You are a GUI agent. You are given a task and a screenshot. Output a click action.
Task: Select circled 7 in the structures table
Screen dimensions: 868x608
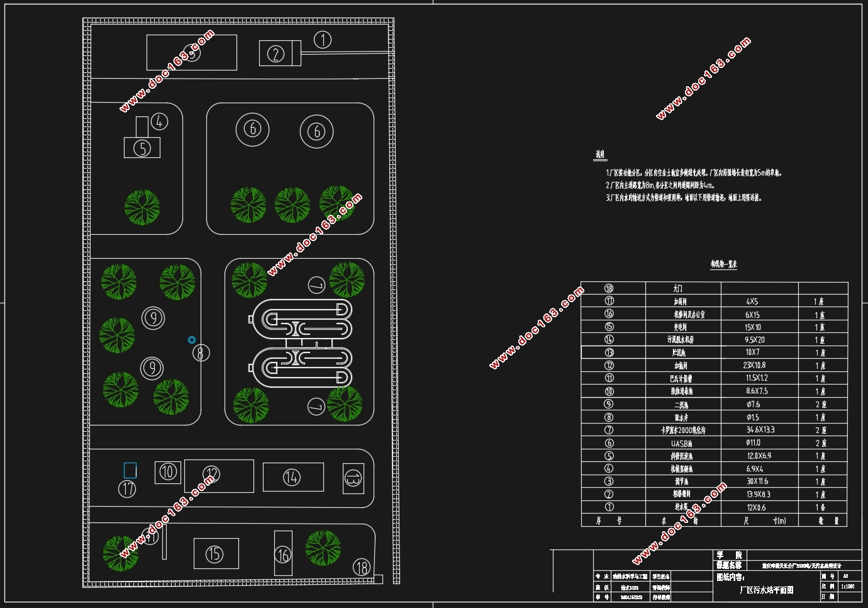[609, 430]
